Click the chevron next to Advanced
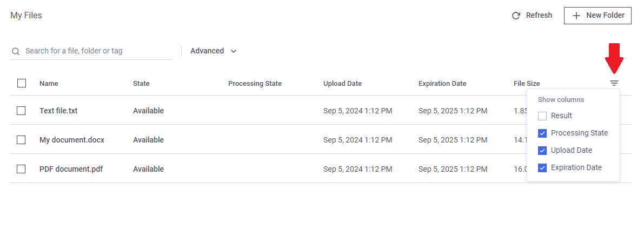The width and height of the screenshot is (644, 237). click(x=233, y=51)
